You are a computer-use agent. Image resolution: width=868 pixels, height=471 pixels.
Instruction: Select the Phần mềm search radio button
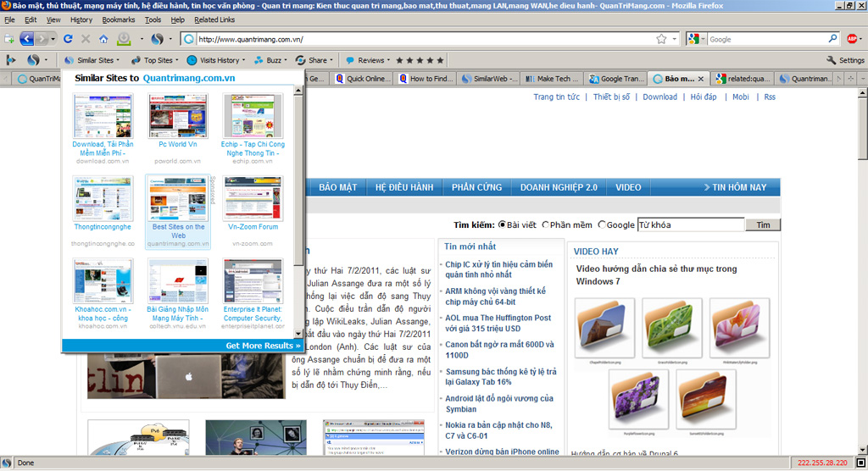tap(545, 224)
